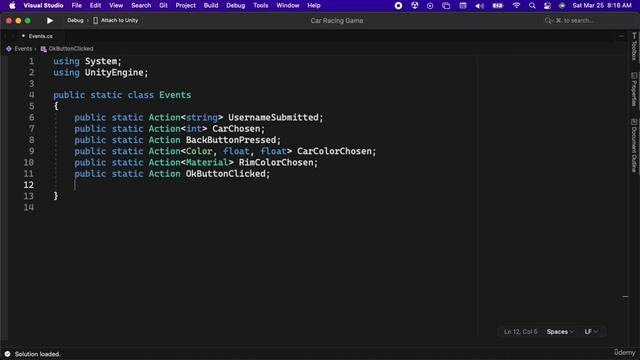Open the Project menu
The height and width of the screenshot is (360, 640).
pos(185,5)
